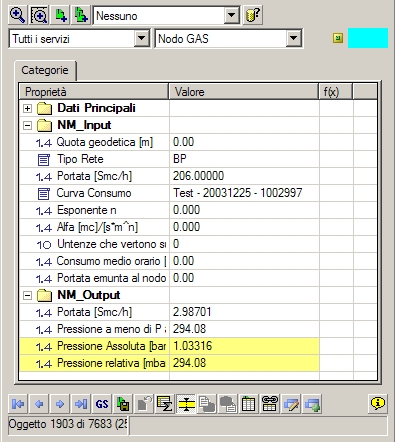Click the chain link table icon
The image size is (395, 442).
tap(270, 404)
